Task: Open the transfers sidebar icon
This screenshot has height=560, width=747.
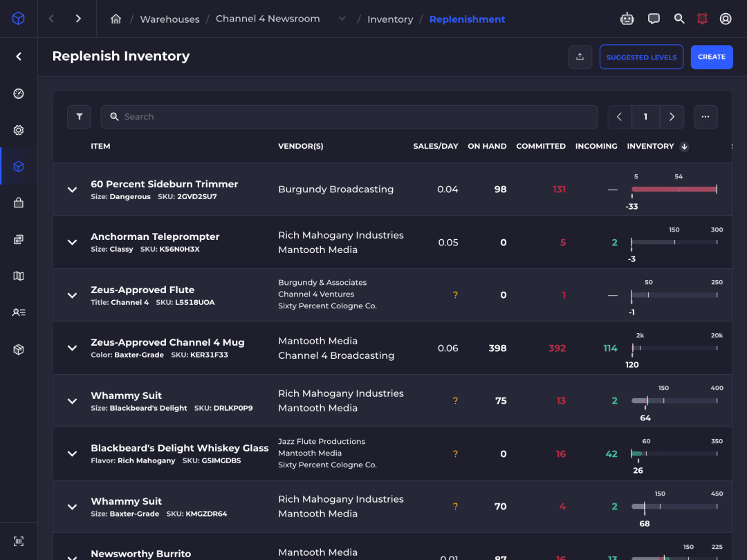Action: click(x=19, y=239)
